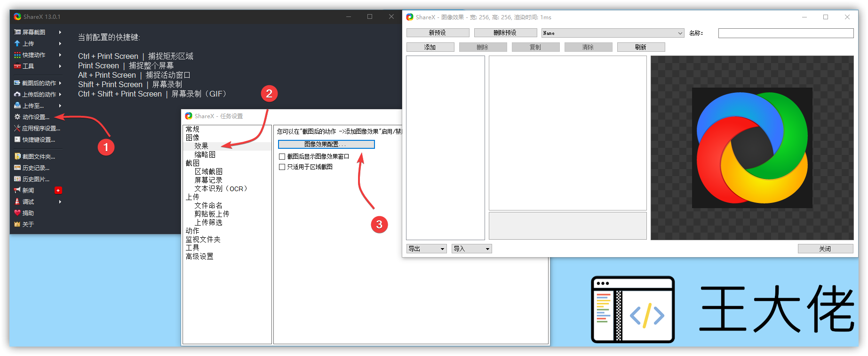The height and width of the screenshot is (356, 868).
Task: Click the 关于 crown icon
Action: pos(17,224)
